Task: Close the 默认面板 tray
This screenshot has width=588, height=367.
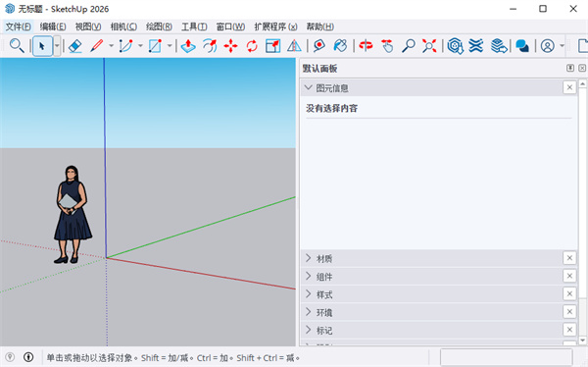Action: (582, 68)
